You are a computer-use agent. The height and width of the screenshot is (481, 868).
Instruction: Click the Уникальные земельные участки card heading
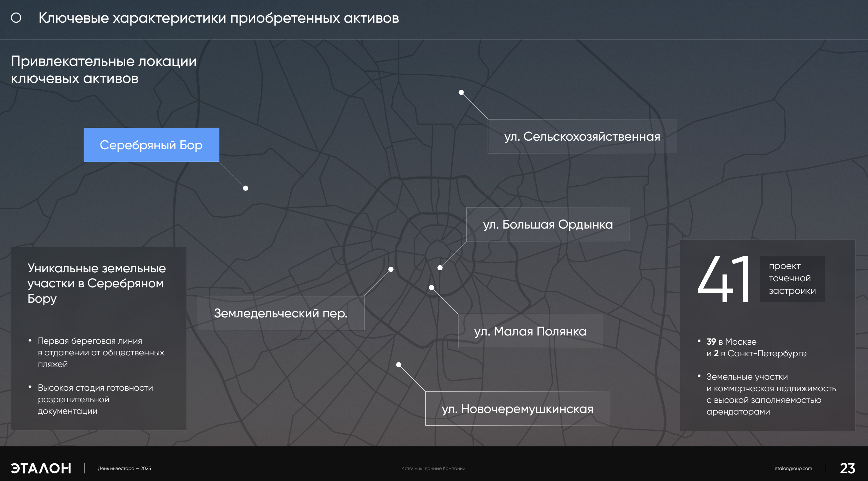pyautogui.click(x=96, y=283)
